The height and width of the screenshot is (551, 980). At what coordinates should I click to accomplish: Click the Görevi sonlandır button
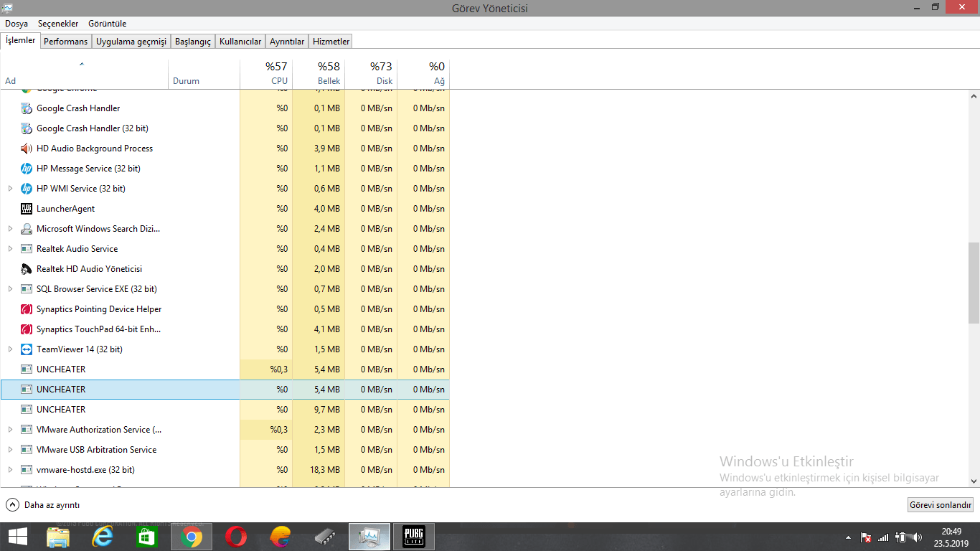941,505
